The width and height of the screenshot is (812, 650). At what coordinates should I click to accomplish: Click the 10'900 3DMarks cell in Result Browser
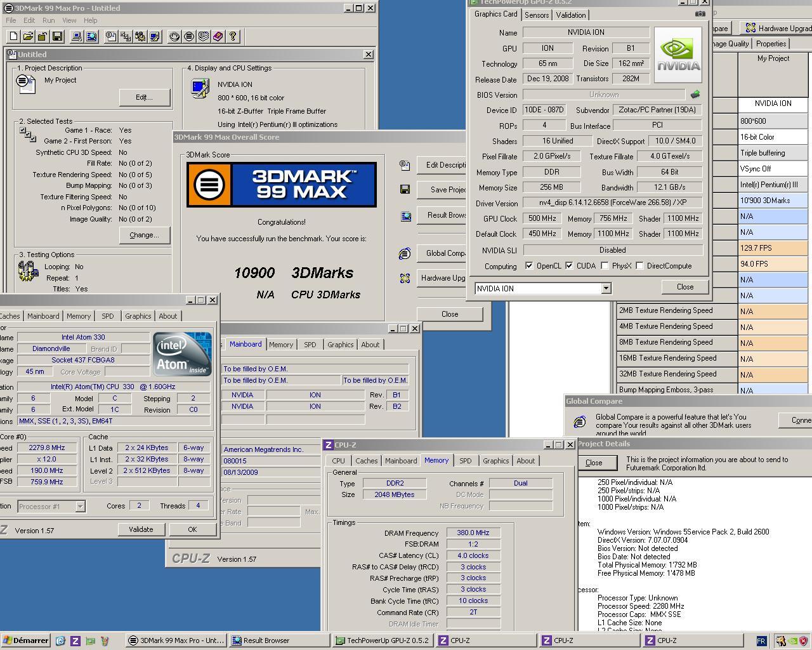click(x=773, y=201)
